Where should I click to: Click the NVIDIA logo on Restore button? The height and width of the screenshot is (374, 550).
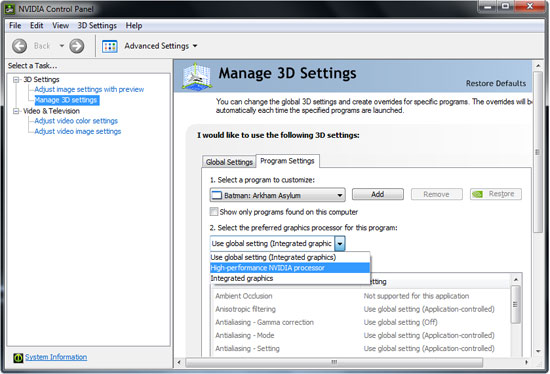(477, 194)
